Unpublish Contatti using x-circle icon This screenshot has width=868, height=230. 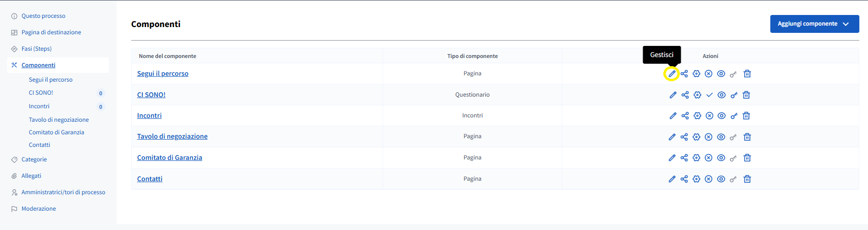pos(708,179)
